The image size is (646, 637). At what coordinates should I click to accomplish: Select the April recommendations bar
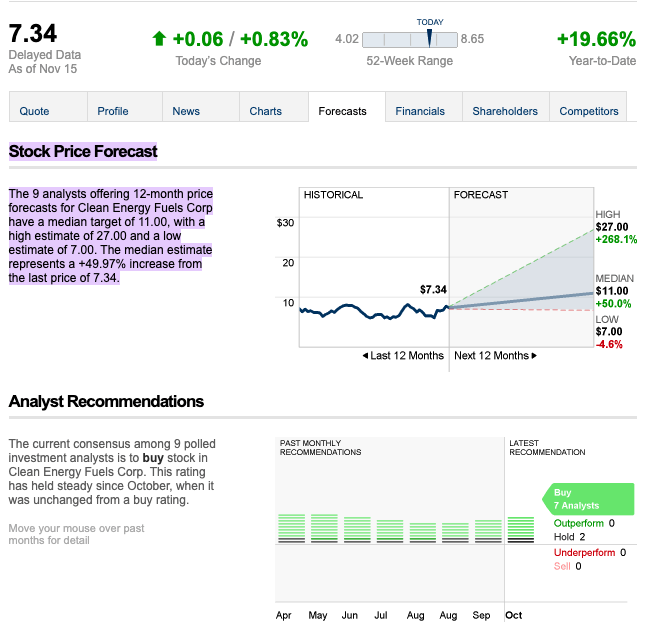click(291, 528)
